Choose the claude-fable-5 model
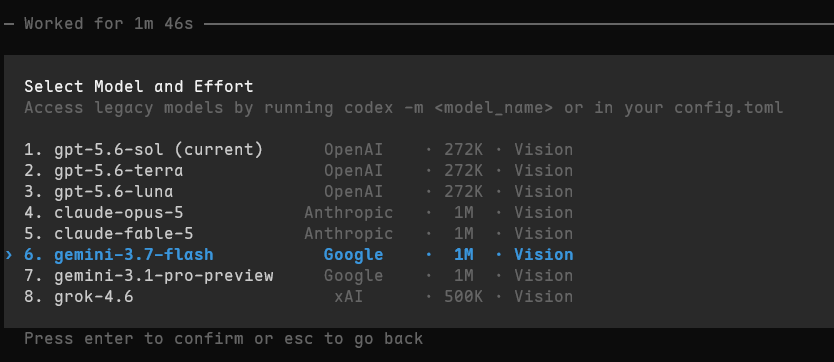 point(298,233)
